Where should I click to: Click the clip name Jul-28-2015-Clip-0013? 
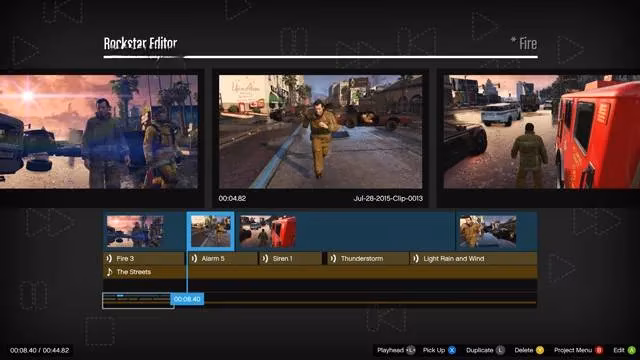point(388,198)
